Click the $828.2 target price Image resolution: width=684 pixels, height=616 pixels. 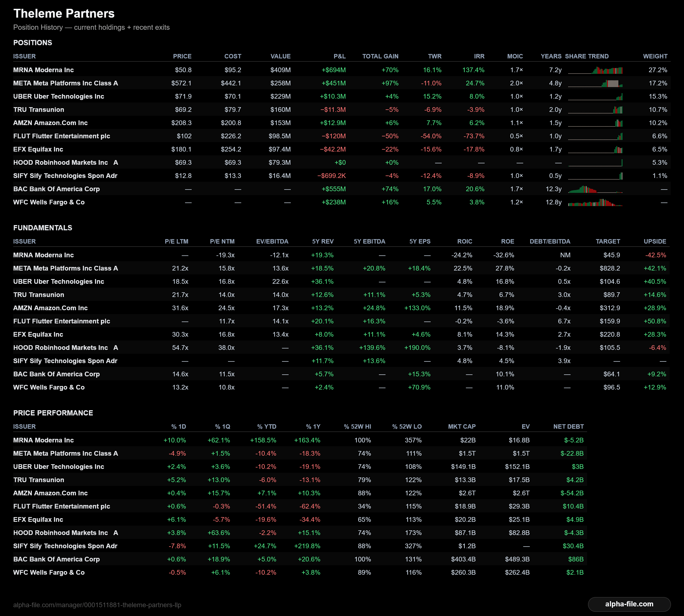(610, 268)
